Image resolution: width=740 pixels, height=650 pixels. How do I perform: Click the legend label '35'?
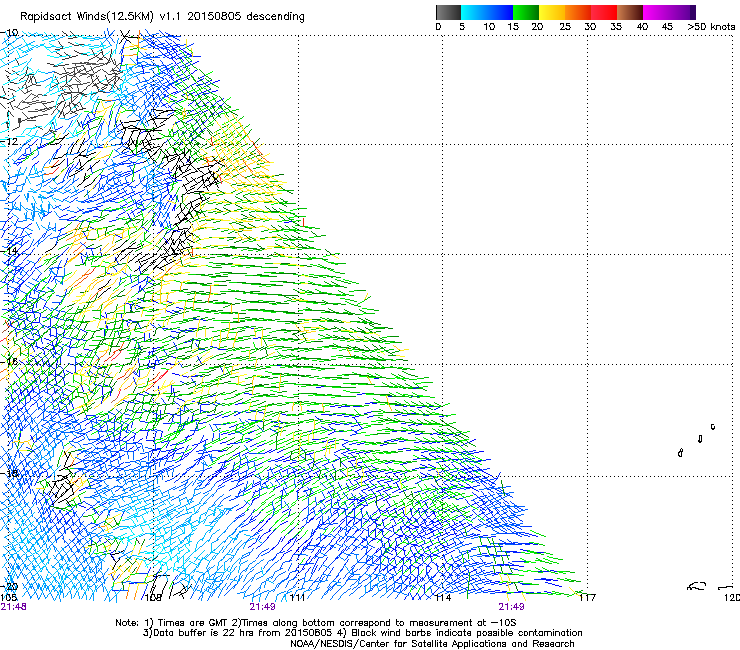coord(616,27)
